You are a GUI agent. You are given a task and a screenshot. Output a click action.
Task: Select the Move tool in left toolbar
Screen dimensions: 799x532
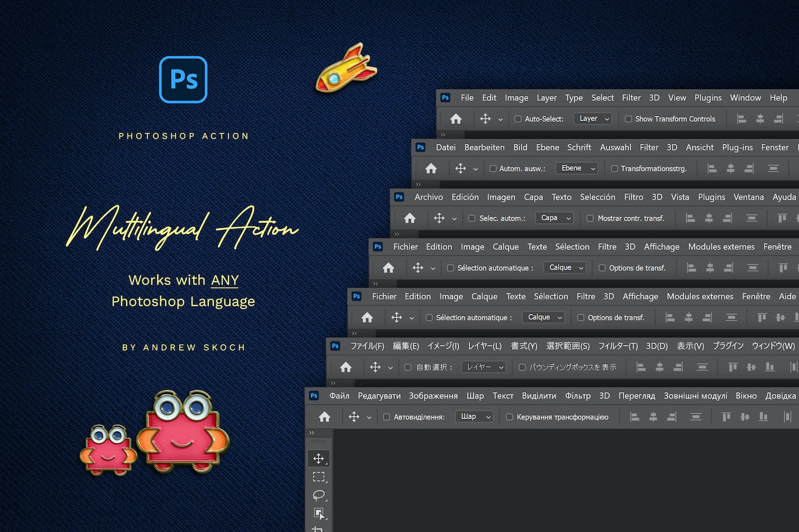tap(318, 459)
